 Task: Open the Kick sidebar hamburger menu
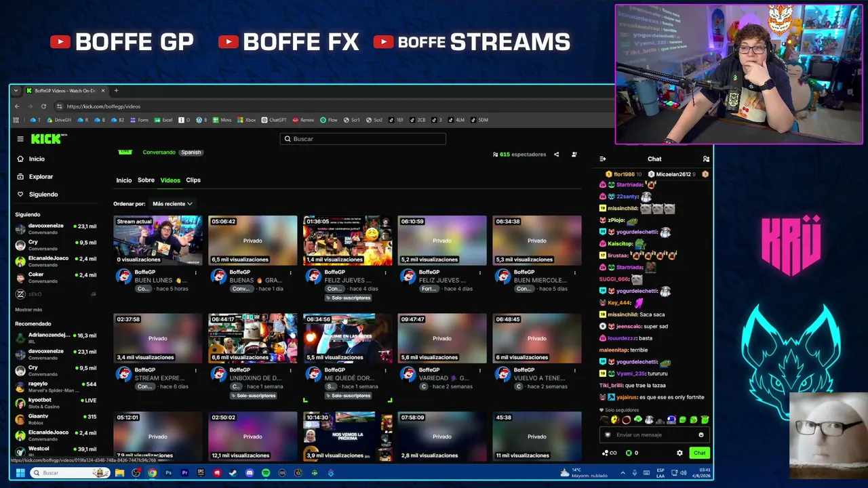[20, 139]
